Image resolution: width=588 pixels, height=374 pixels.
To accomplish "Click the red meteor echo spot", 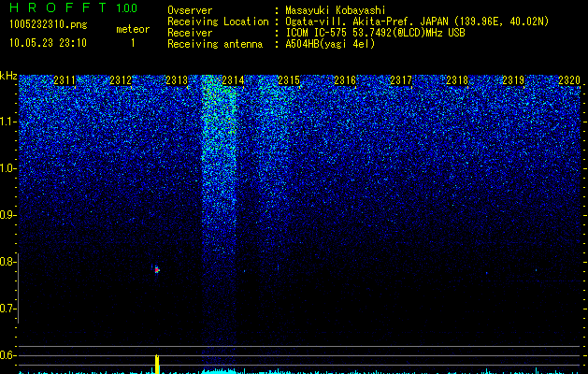I will (157, 269).
